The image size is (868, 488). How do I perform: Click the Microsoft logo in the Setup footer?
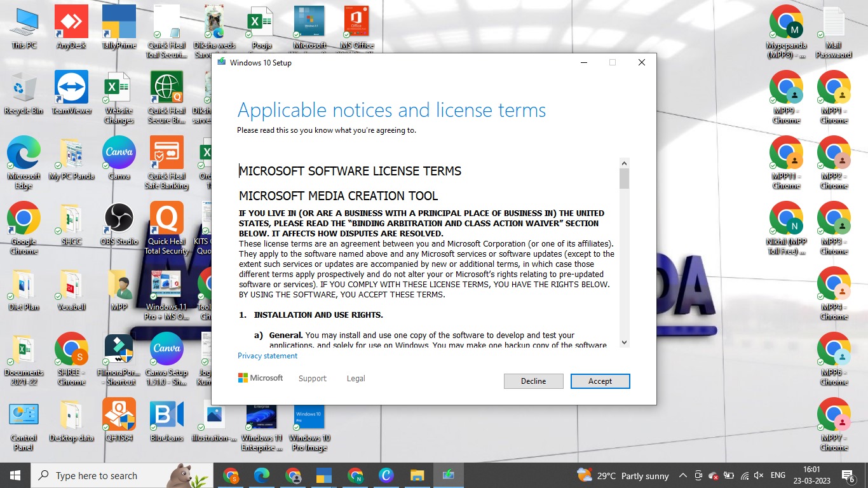point(261,378)
